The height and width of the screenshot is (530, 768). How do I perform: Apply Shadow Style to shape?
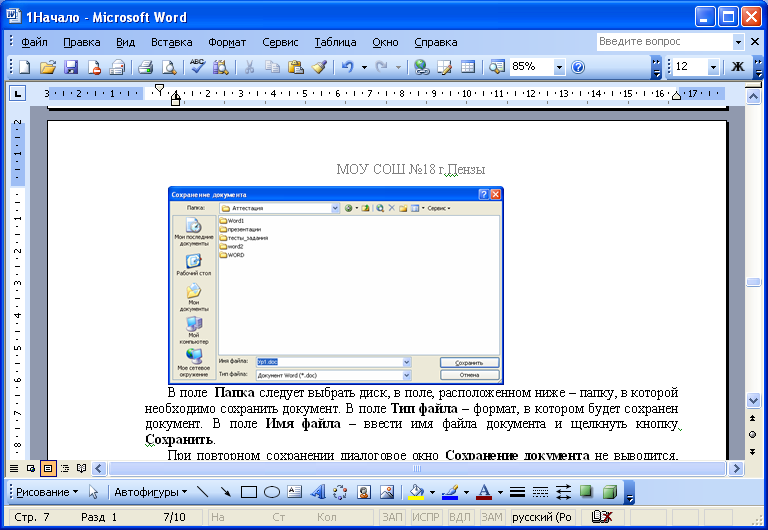(x=586, y=492)
